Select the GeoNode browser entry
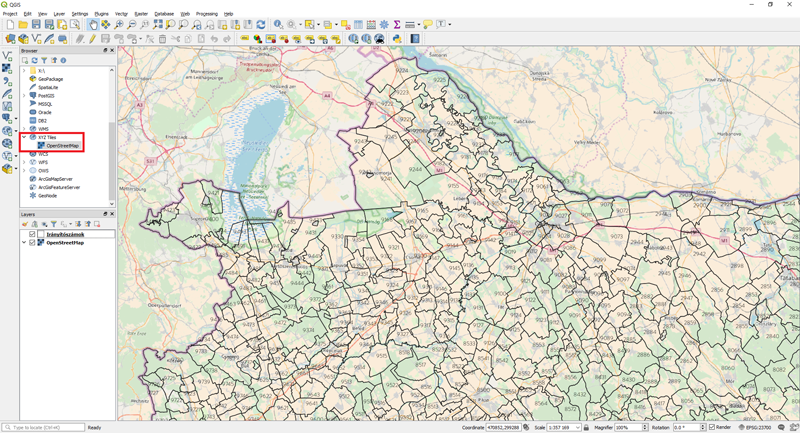 [x=47, y=195]
